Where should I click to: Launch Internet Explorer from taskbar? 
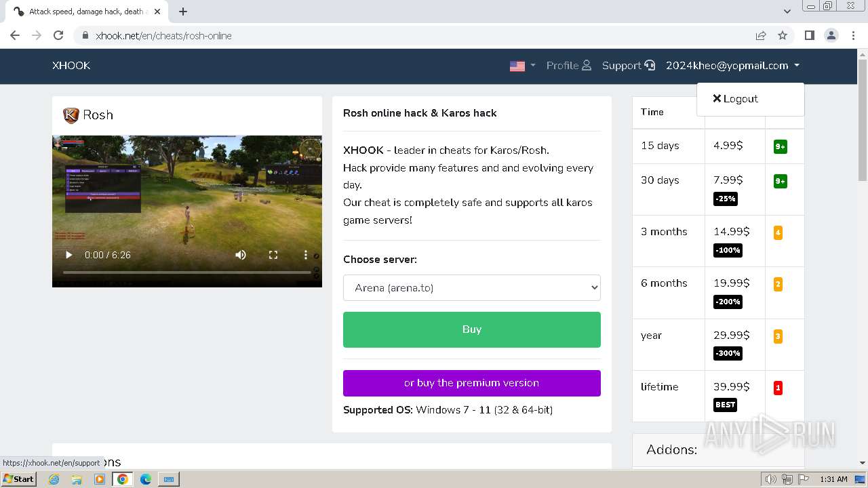pyautogui.click(x=54, y=479)
